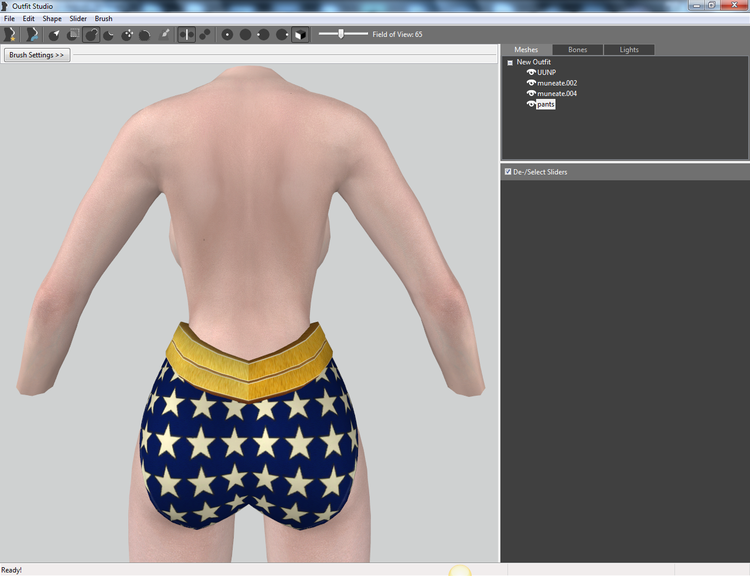Click the Load Project toolbar icon
This screenshot has width=750, height=576.
(x=32, y=34)
